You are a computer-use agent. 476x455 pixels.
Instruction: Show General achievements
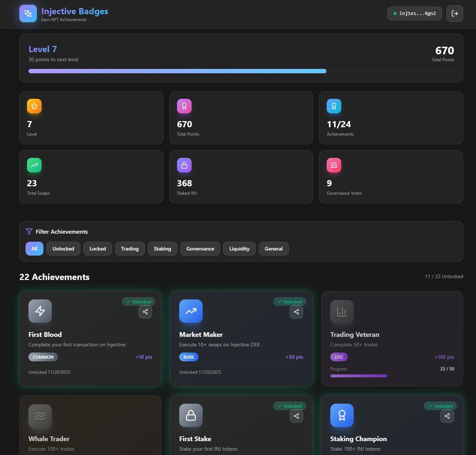pos(274,249)
